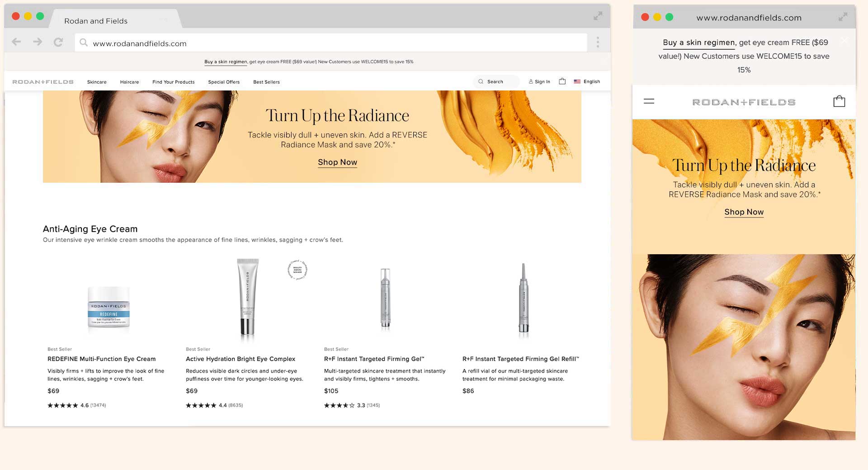This screenshot has width=868, height=470.
Task: Click the Search field in navbar
Action: point(496,82)
